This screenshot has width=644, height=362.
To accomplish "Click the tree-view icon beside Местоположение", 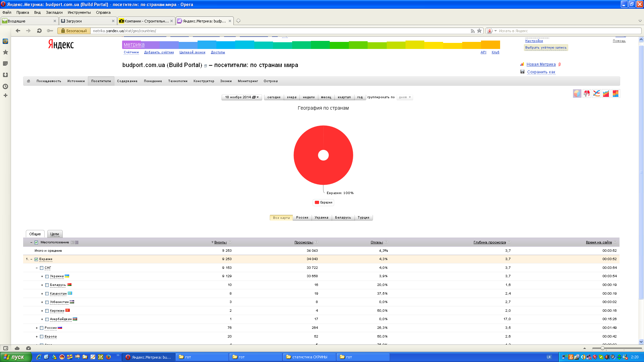I will (x=72, y=242).
